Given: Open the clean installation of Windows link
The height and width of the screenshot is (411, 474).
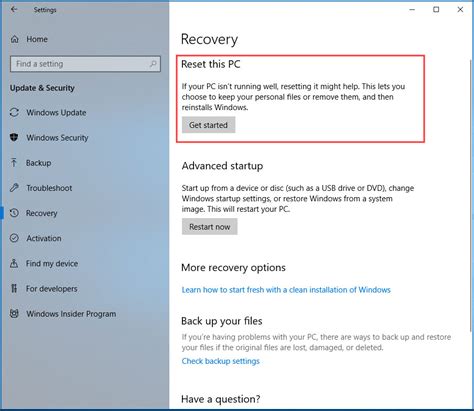Looking at the screenshot, I should coord(286,290).
